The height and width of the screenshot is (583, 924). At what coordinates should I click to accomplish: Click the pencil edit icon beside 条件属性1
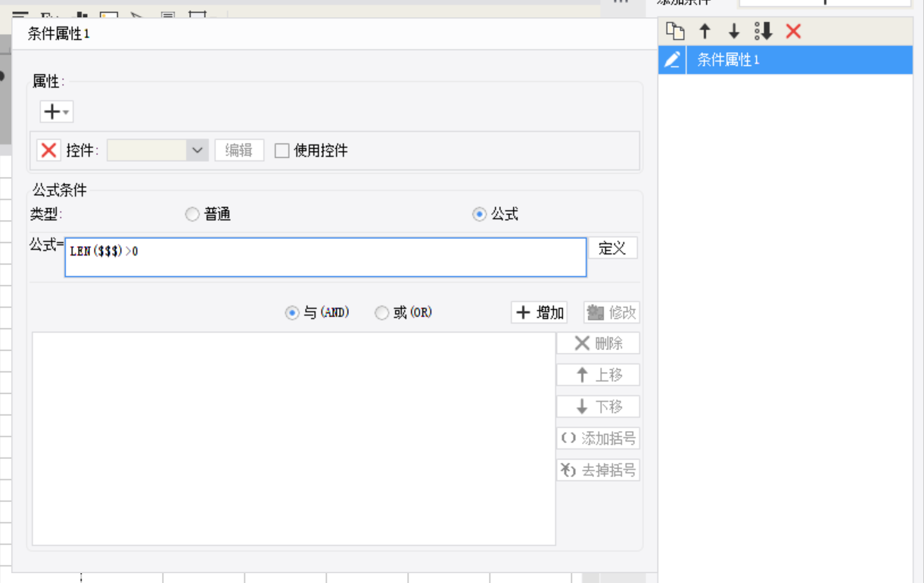[x=672, y=60]
